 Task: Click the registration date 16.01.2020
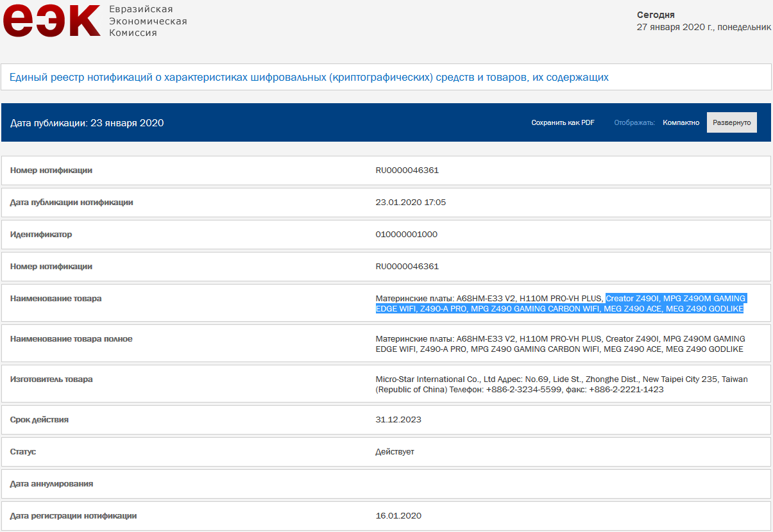point(398,516)
